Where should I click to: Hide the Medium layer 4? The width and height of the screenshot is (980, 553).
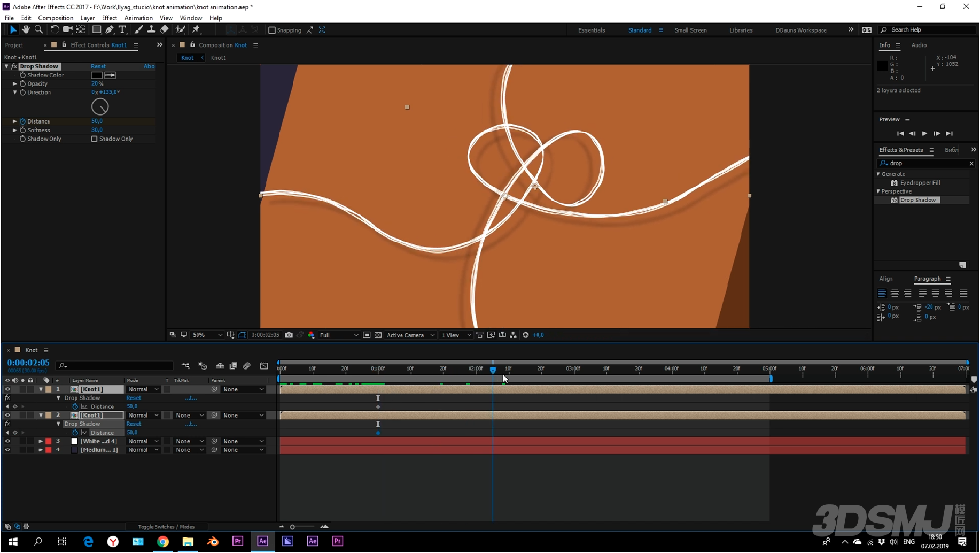coord(7,450)
